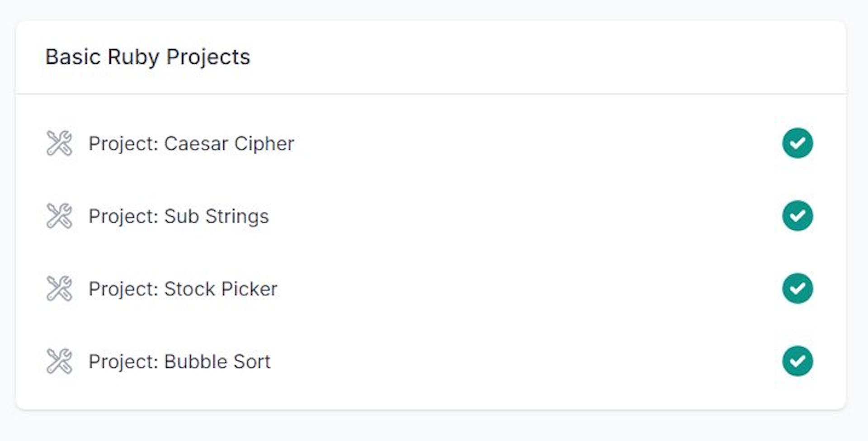Select the tools icon for Bubble Sort
The height and width of the screenshot is (441, 868).
[59, 361]
